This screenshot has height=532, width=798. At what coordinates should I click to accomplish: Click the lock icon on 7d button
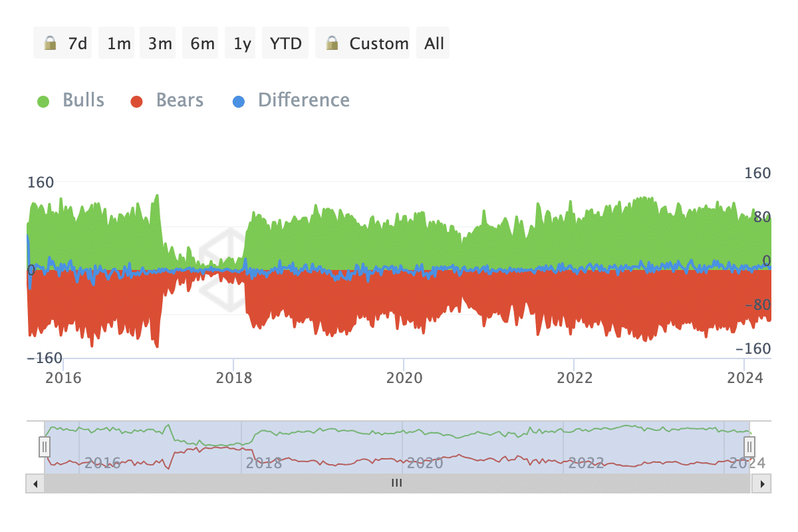[x=50, y=44]
